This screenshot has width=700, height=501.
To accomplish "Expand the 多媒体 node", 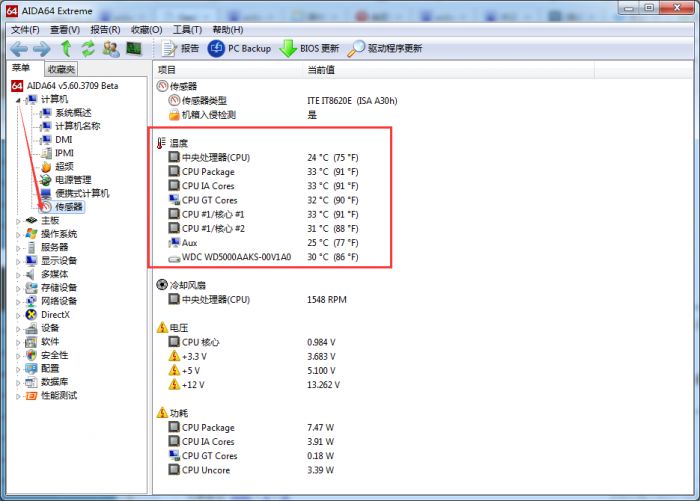I will pos(18,275).
